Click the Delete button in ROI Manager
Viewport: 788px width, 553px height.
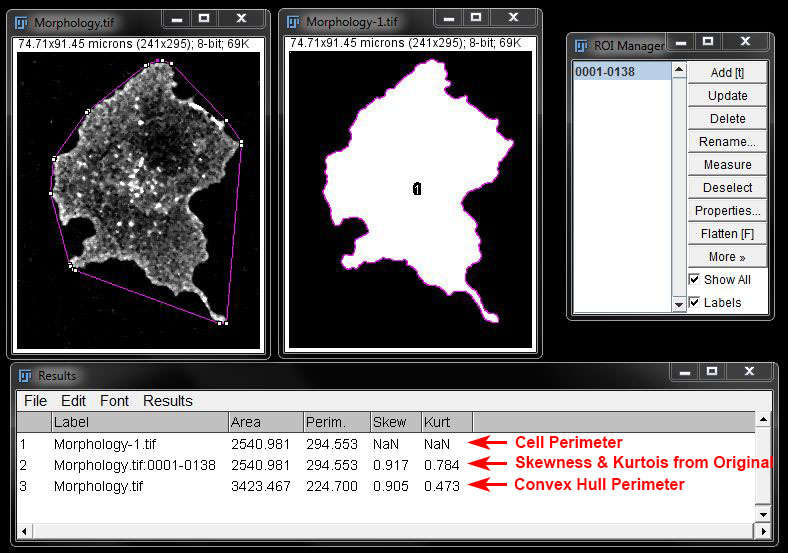click(727, 119)
